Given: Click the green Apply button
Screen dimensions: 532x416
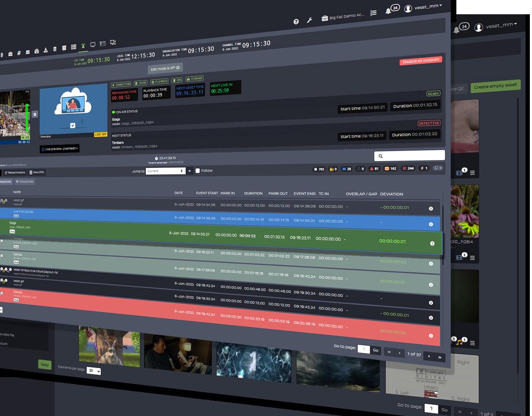Looking at the screenshot, I should 45,365.
